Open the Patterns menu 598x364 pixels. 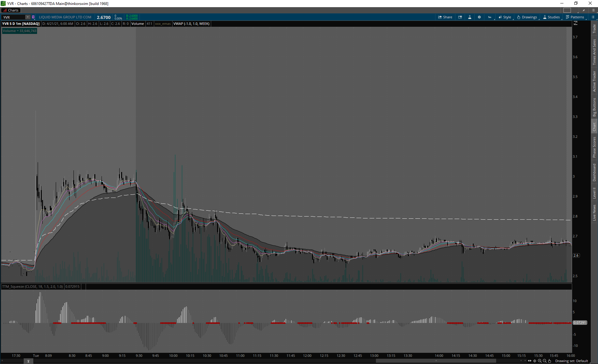click(x=575, y=17)
